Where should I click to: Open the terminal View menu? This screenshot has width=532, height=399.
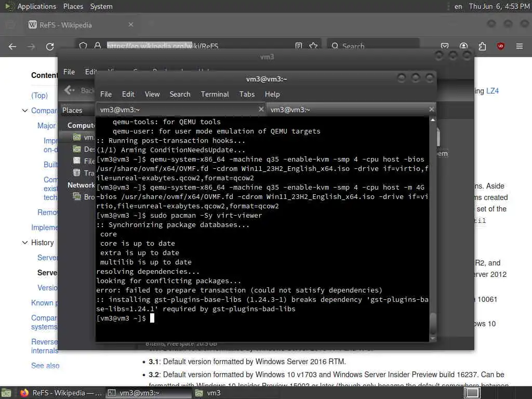(x=152, y=95)
